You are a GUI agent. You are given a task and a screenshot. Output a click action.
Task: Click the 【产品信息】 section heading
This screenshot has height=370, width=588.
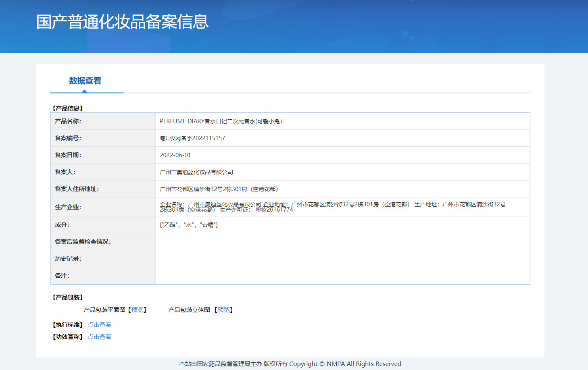[67, 108]
